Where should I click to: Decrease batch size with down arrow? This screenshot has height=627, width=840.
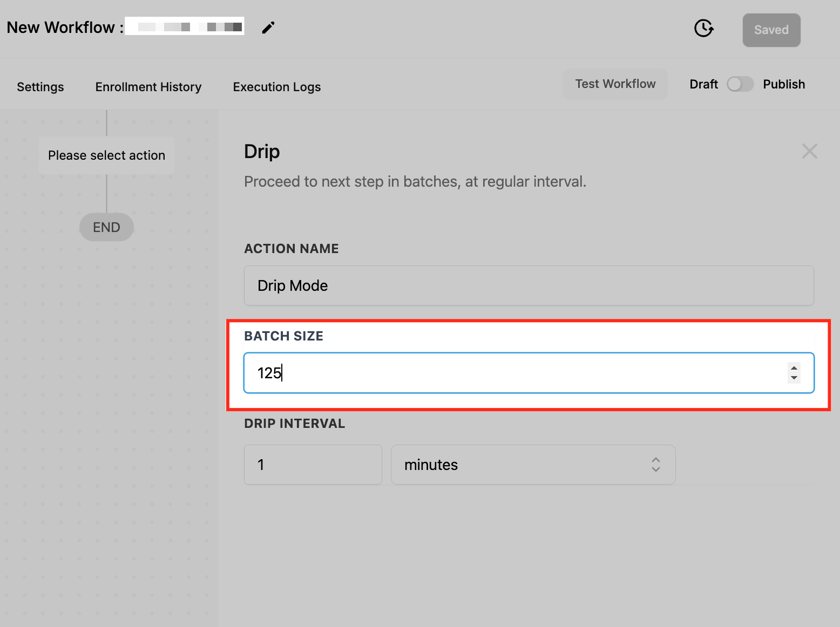(794, 378)
